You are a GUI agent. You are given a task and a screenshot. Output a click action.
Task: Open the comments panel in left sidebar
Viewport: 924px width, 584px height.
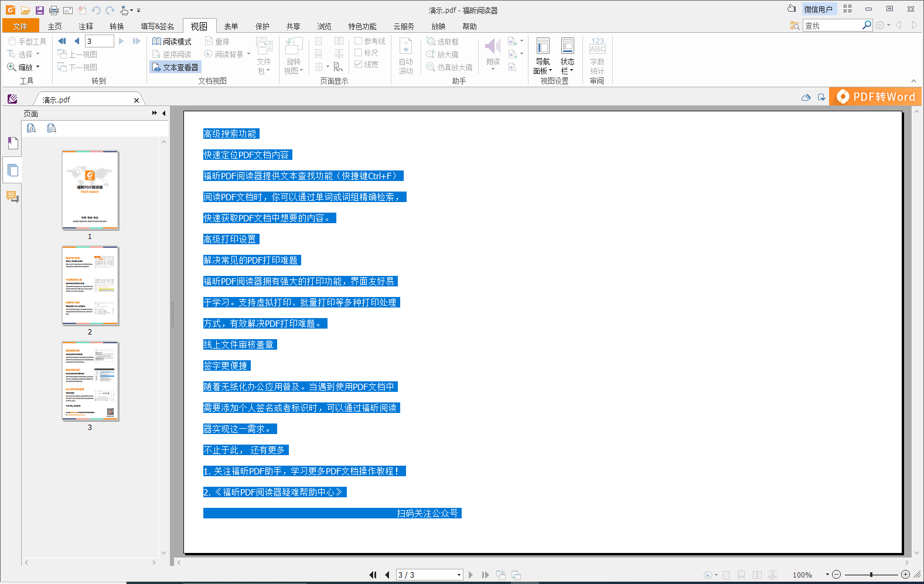click(12, 197)
